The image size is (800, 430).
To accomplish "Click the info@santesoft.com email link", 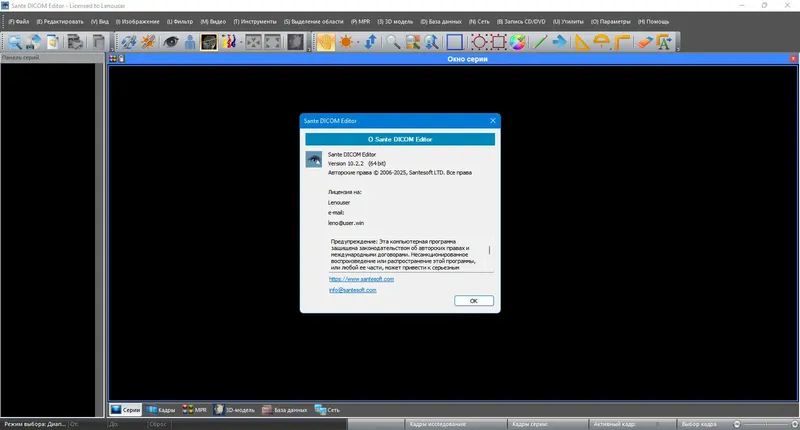I will 353,290.
